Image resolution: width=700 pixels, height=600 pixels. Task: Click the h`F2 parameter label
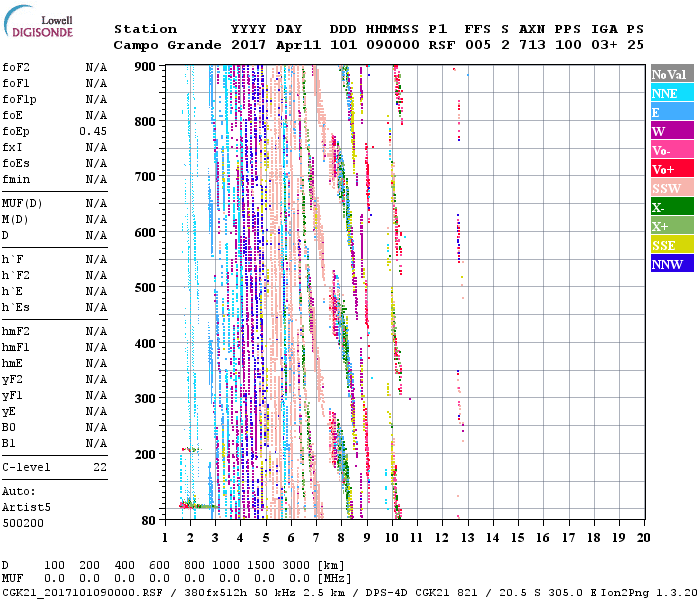16,275
